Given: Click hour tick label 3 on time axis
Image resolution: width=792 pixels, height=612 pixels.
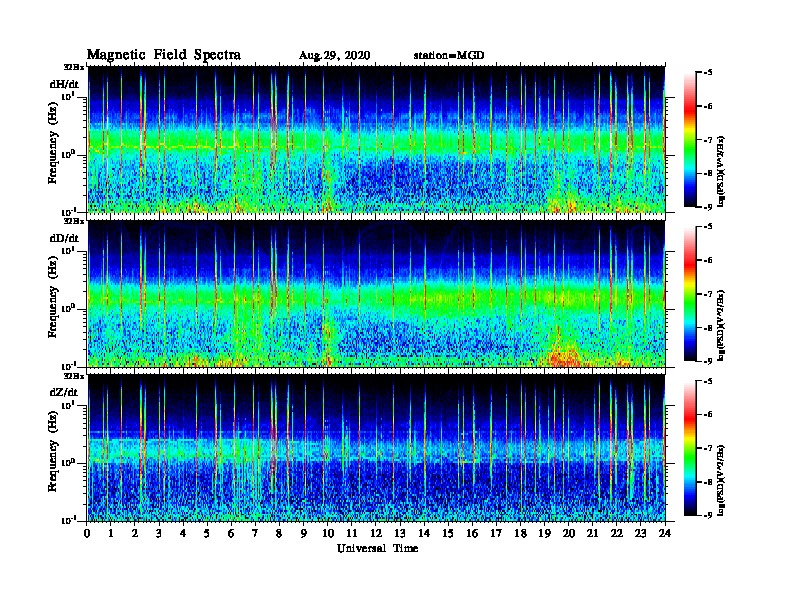Looking at the screenshot, I should coord(159,534).
